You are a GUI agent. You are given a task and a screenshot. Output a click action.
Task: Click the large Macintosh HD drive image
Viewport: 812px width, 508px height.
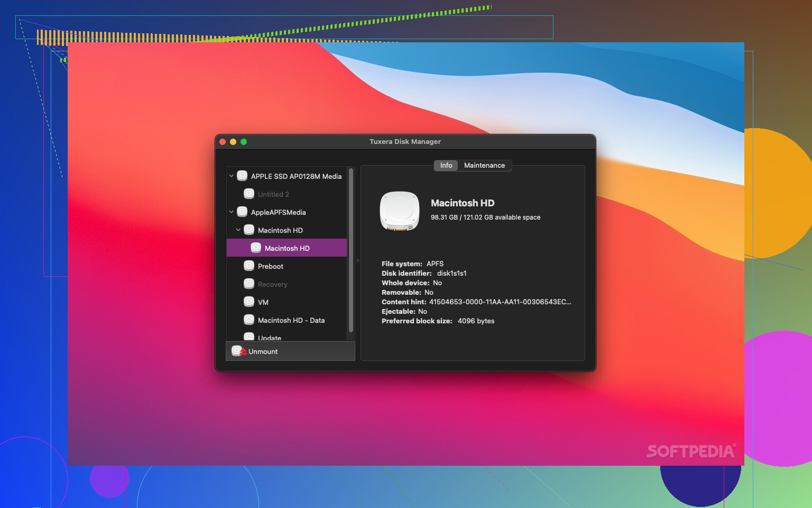400,211
